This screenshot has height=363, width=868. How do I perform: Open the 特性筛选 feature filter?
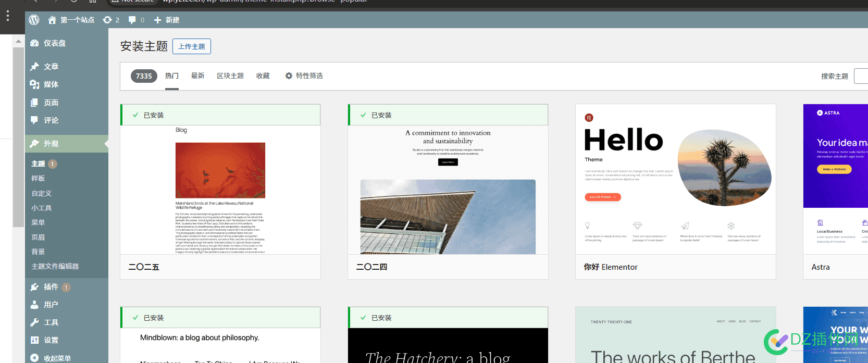(304, 76)
